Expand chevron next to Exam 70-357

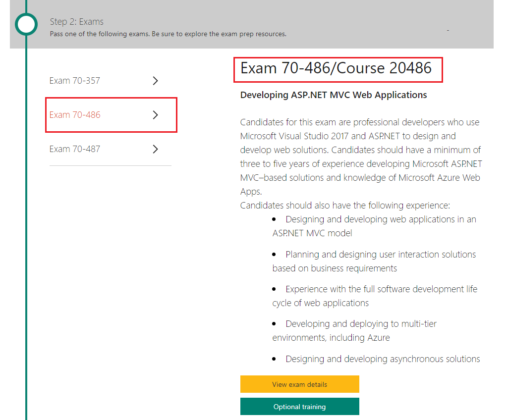[x=155, y=80]
